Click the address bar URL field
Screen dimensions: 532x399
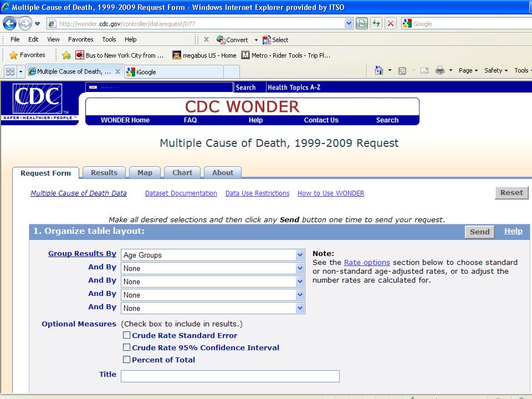[200, 24]
